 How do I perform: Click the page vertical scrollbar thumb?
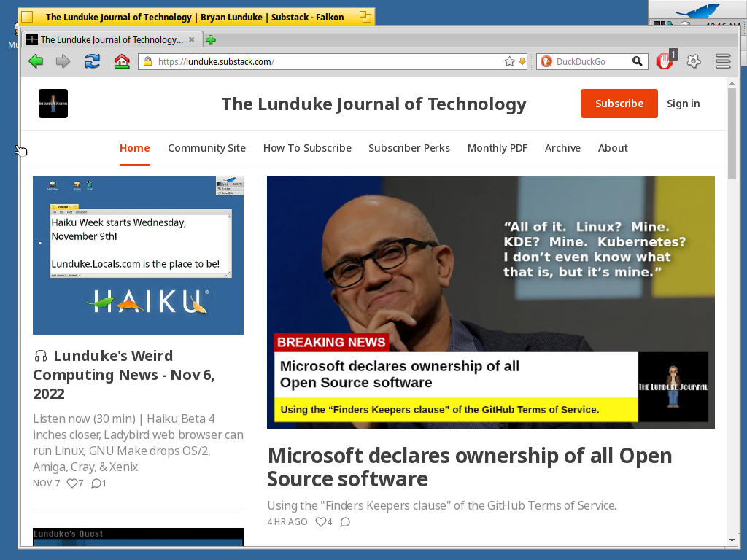732,134
